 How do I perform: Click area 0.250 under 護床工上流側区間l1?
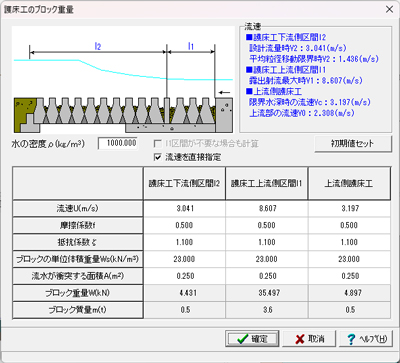(267, 276)
